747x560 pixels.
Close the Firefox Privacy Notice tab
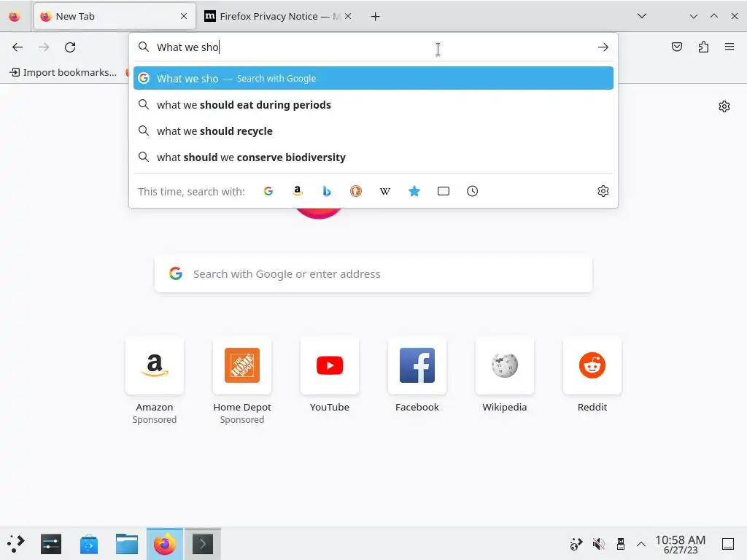tap(348, 16)
